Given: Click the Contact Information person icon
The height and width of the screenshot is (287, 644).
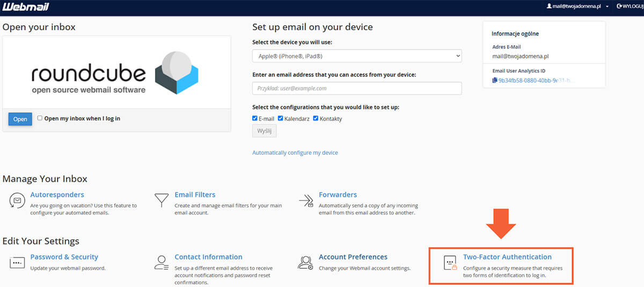Looking at the screenshot, I should pos(161,263).
